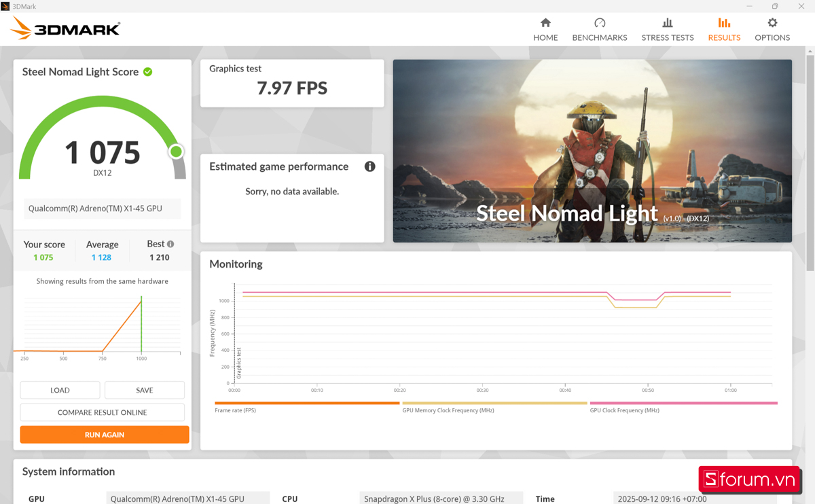The image size is (815, 504).
Task: Click the System information heading
Action: coord(69,471)
